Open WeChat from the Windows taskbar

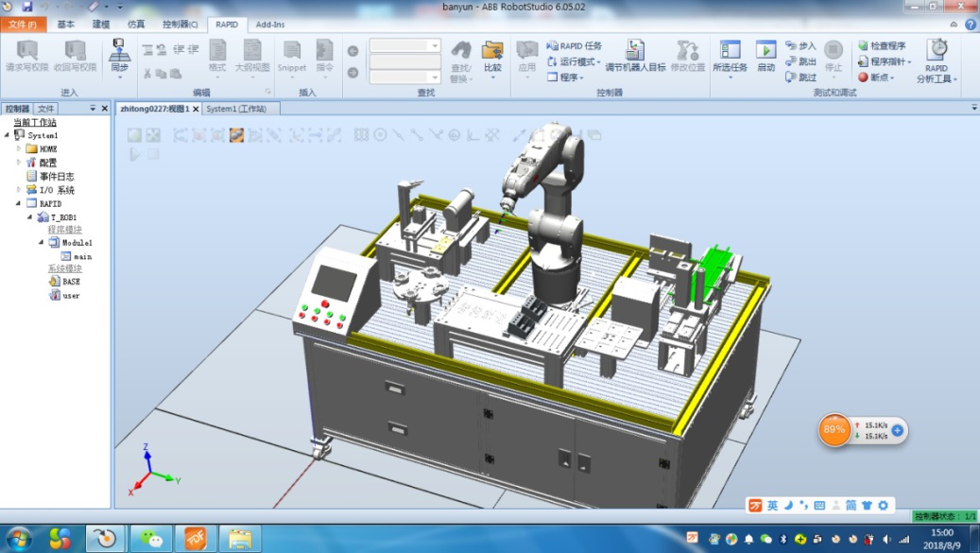(x=151, y=538)
